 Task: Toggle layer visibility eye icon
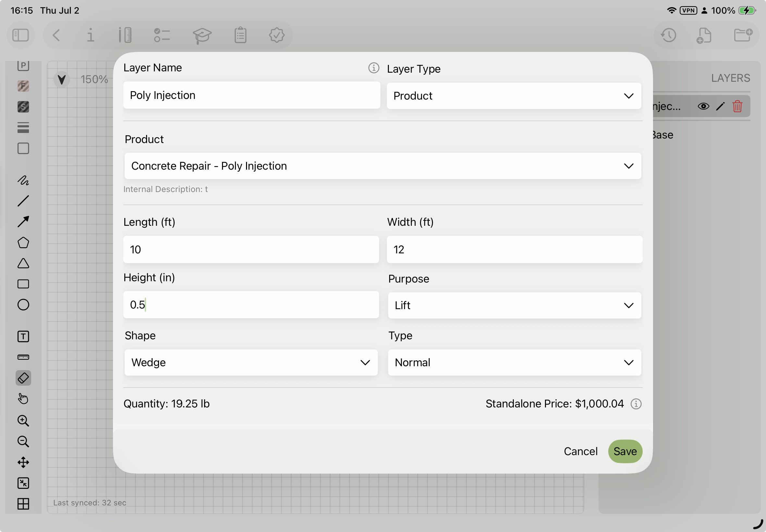pyautogui.click(x=703, y=106)
